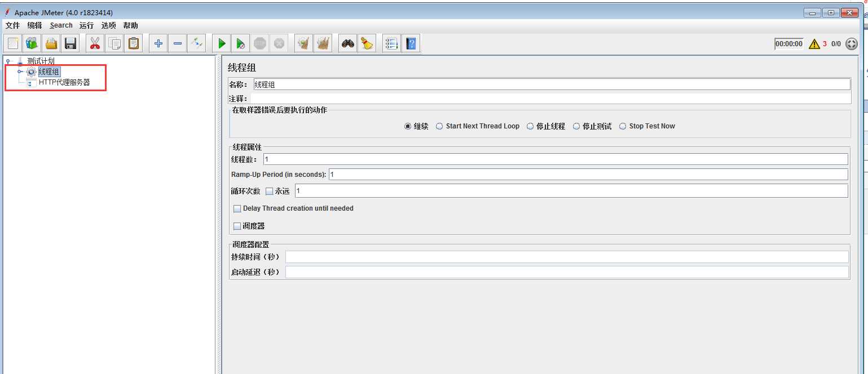Collapse all nodes with minus icon
The height and width of the screenshot is (374, 868).
178,43
